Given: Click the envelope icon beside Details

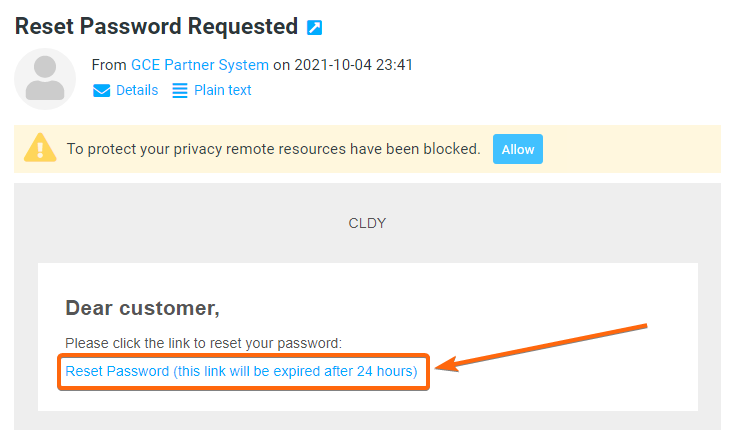Looking at the screenshot, I should click(x=101, y=91).
